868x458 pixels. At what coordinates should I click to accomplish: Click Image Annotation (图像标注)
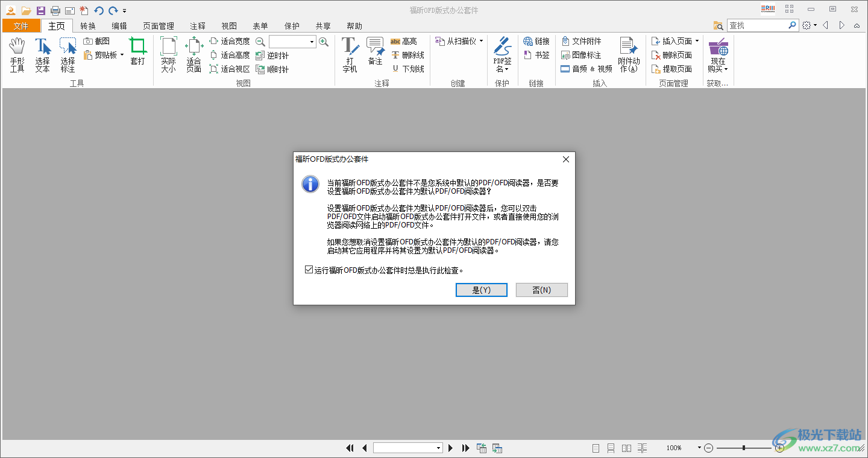click(582, 55)
